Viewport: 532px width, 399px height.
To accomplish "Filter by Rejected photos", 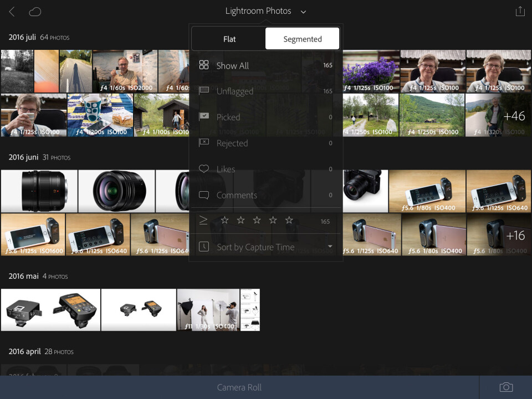I will click(265, 143).
